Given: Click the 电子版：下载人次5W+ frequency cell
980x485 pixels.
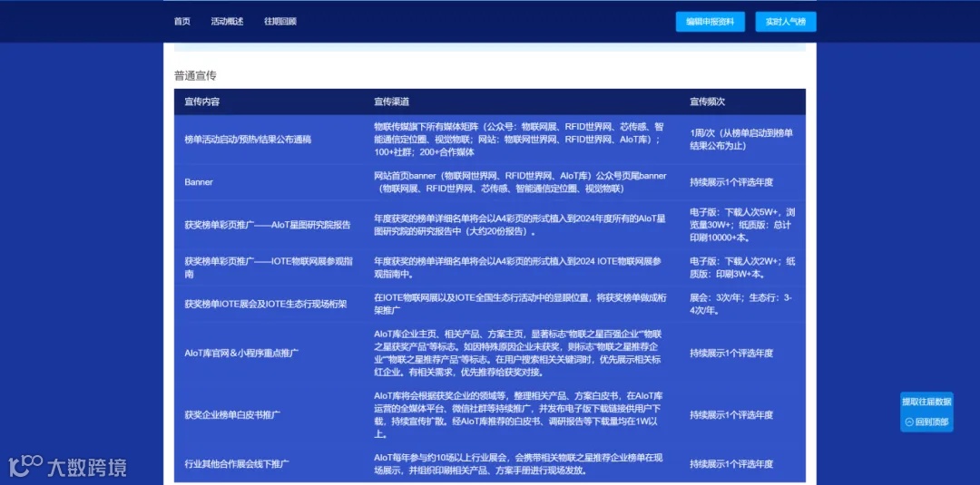Looking at the screenshot, I should pos(742,225).
